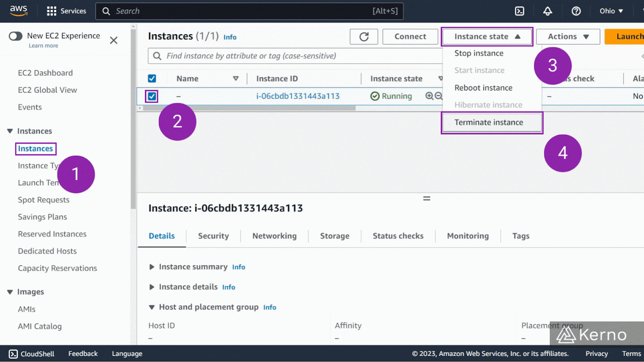The image size is (644, 362).
Task: Click the search magnifier icon in top bar
Action: point(106,11)
